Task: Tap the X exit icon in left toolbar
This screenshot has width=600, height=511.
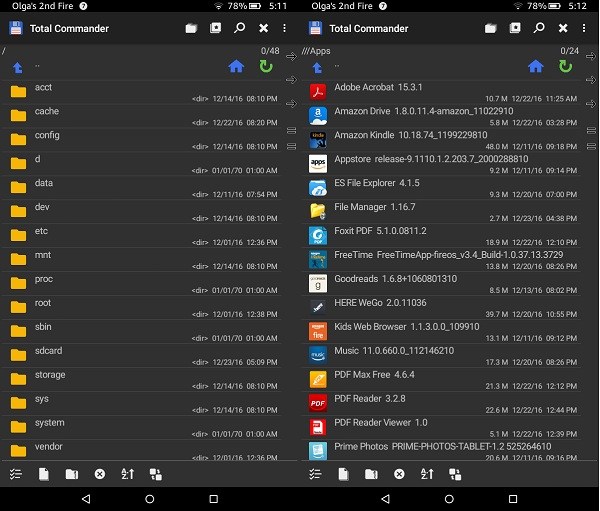Action: (x=264, y=28)
